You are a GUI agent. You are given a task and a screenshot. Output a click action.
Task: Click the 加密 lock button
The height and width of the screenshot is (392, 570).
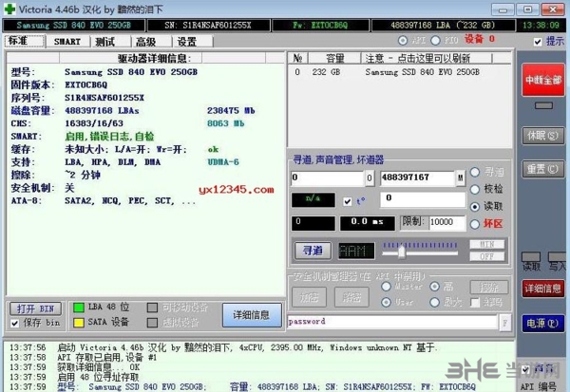tap(309, 297)
